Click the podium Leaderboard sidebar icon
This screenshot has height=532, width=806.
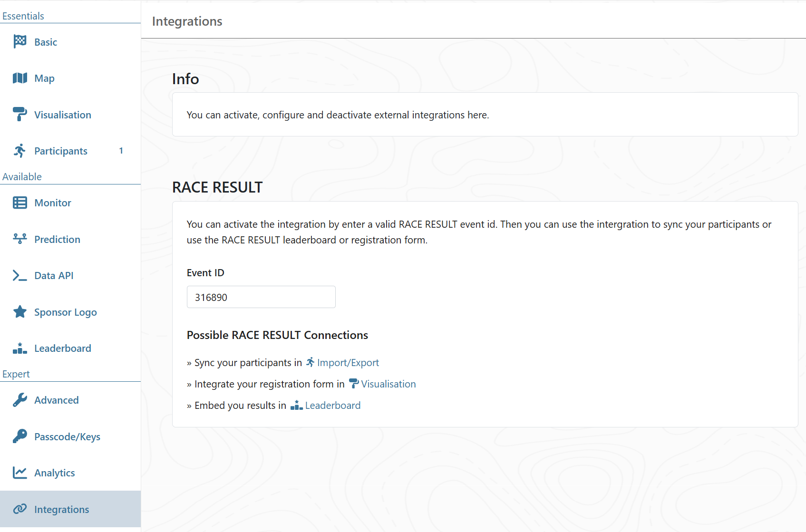tap(19, 348)
